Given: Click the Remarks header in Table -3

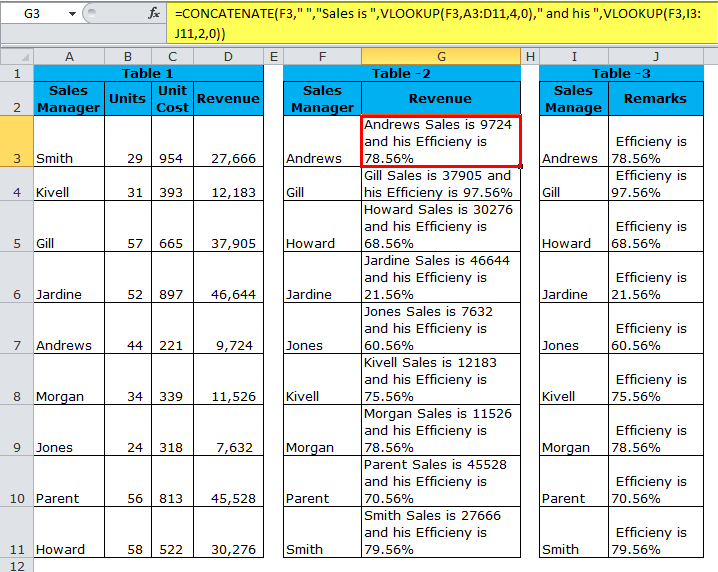Looking at the screenshot, I should point(655,98).
